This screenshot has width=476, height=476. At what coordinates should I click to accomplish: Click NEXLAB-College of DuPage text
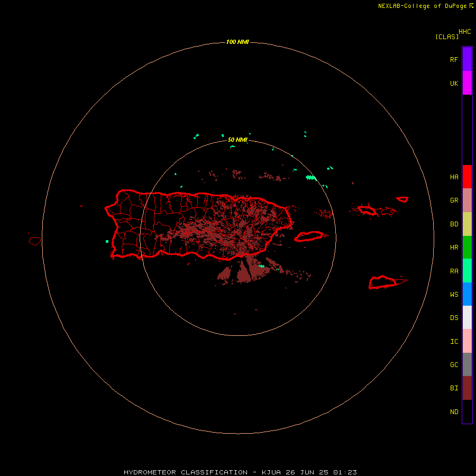coord(422,6)
